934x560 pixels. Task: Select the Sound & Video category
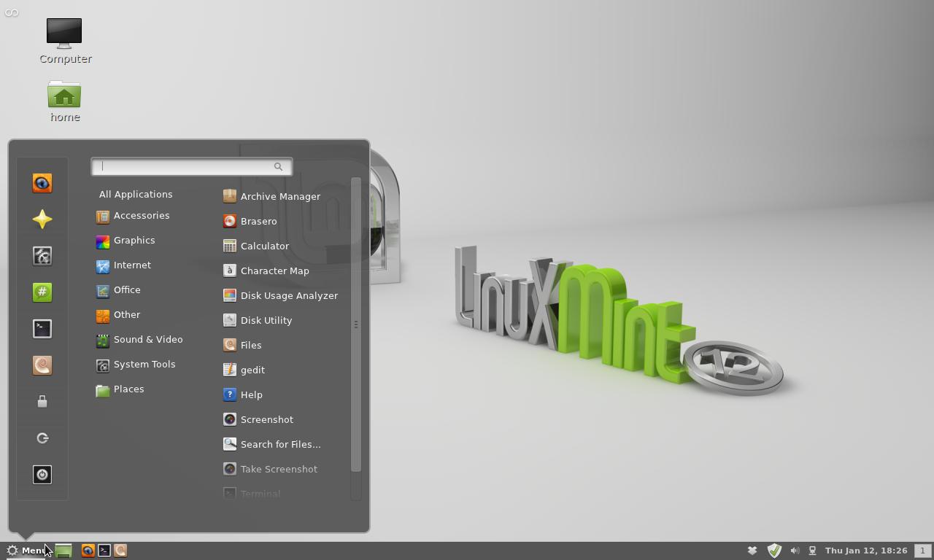coord(139,340)
